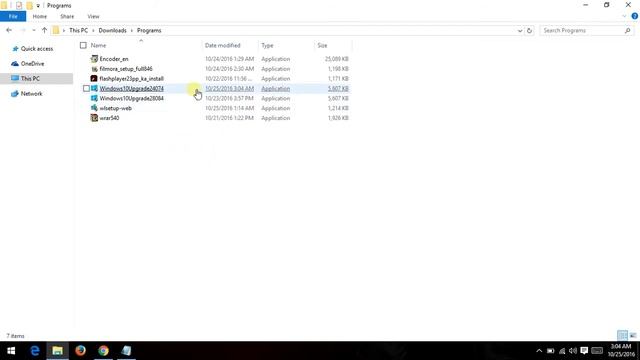
Task: Click the wlsetup-web file name
Action: [116, 108]
